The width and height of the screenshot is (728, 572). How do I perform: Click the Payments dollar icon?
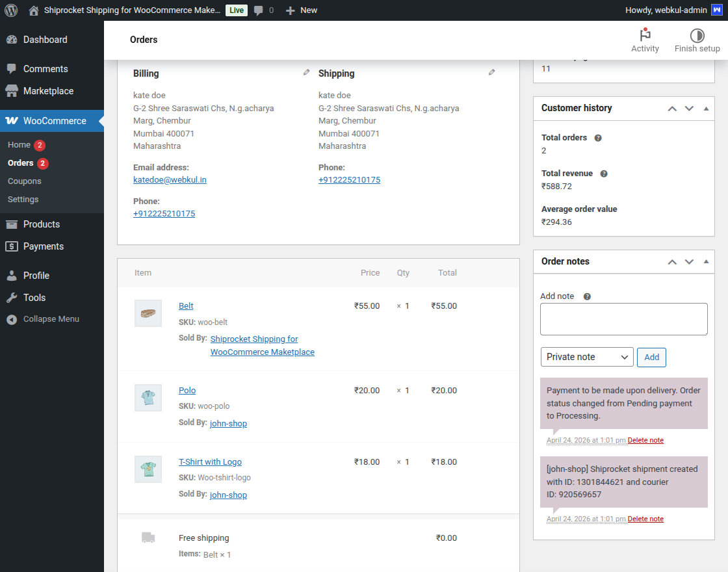(x=12, y=246)
